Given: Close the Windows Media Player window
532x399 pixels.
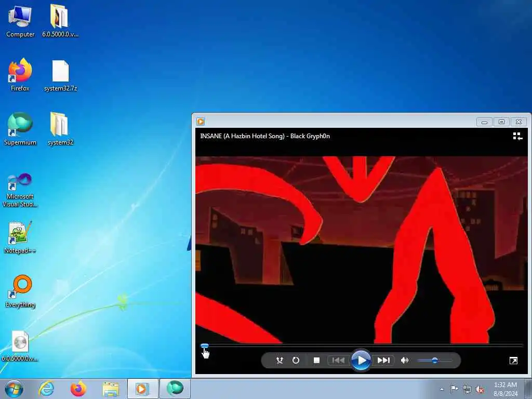Looking at the screenshot, I should tap(519, 122).
